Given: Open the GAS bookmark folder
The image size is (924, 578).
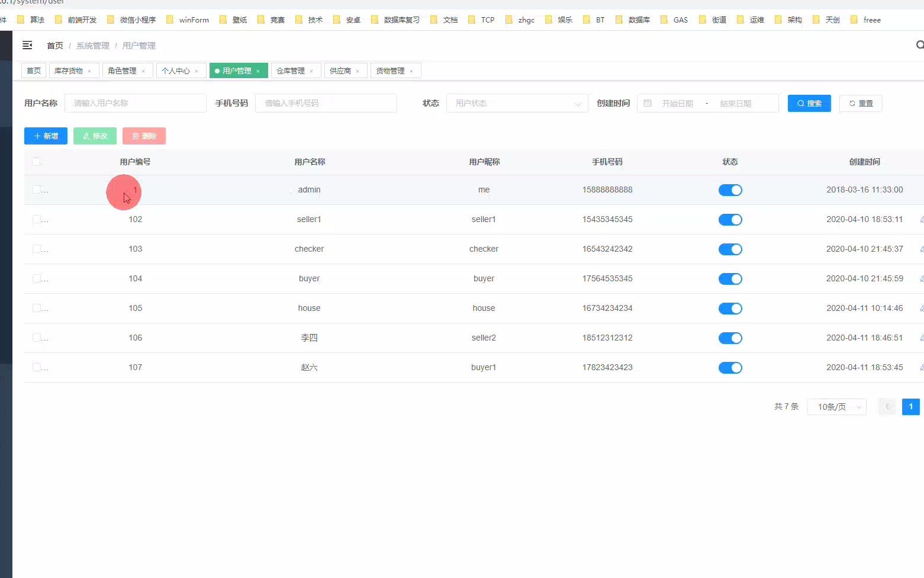Looking at the screenshot, I should (674, 20).
